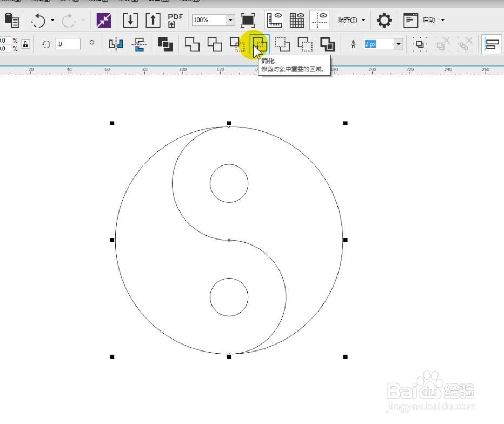Screen dimensions: 504x424
Task: Open full-screen preview
Action: tap(248, 20)
